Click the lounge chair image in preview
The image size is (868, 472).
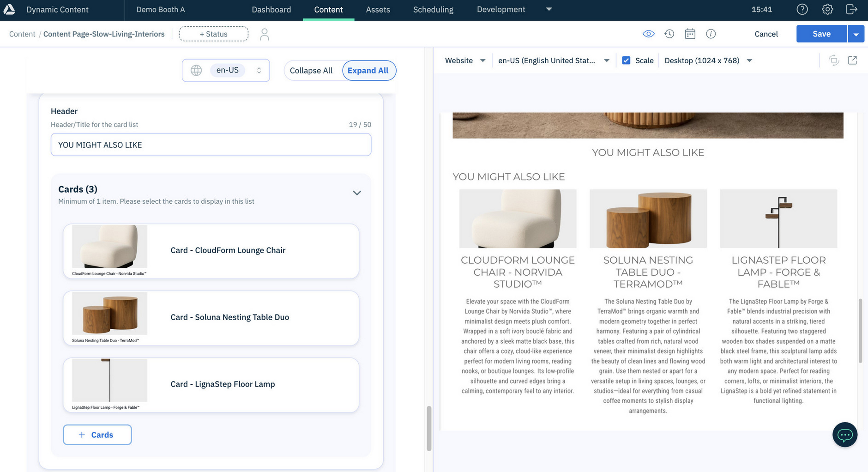pyautogui.click(x=518, y=218)
